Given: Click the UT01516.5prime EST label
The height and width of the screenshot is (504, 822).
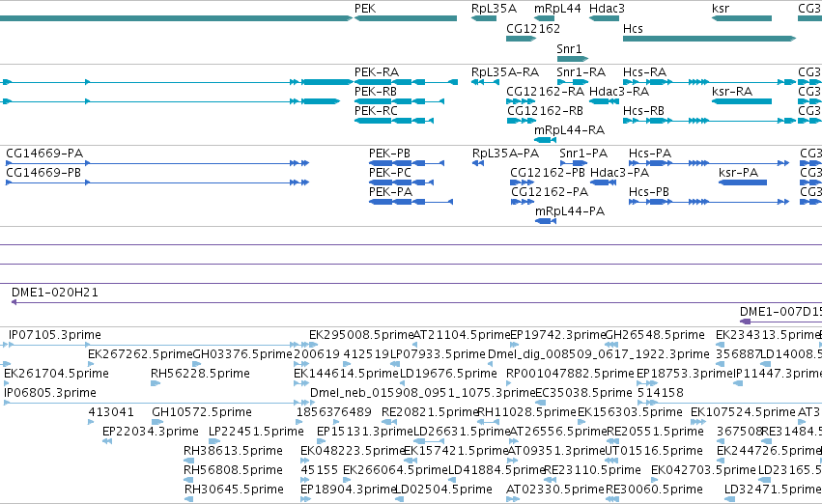Looking at the screenshot, I should coord(654,451).
